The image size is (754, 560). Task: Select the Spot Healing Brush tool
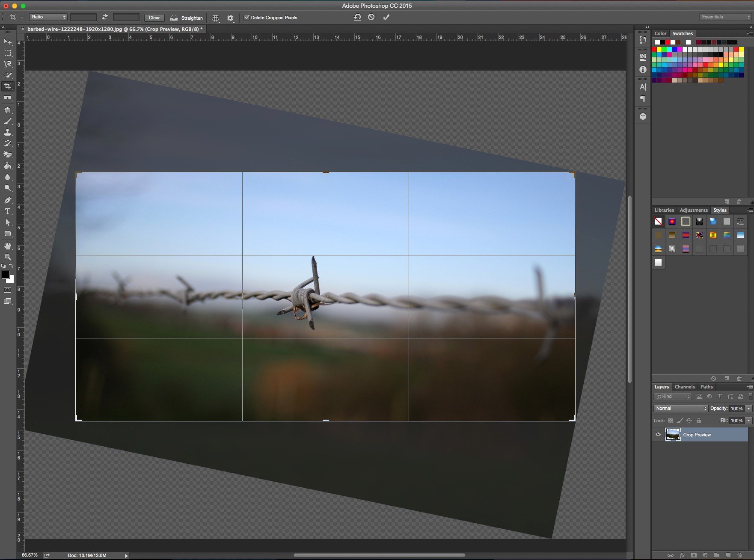(x=8, y=110)
